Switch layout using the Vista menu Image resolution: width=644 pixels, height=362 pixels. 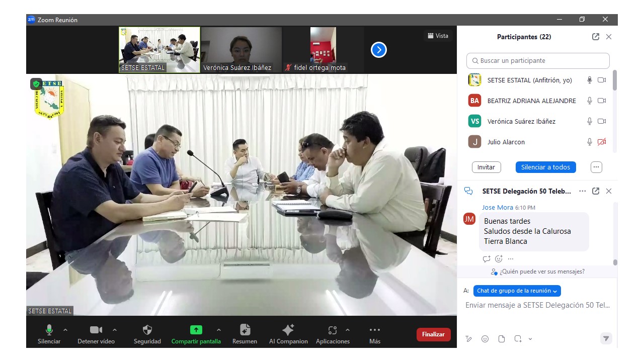(x=438, y=36)
